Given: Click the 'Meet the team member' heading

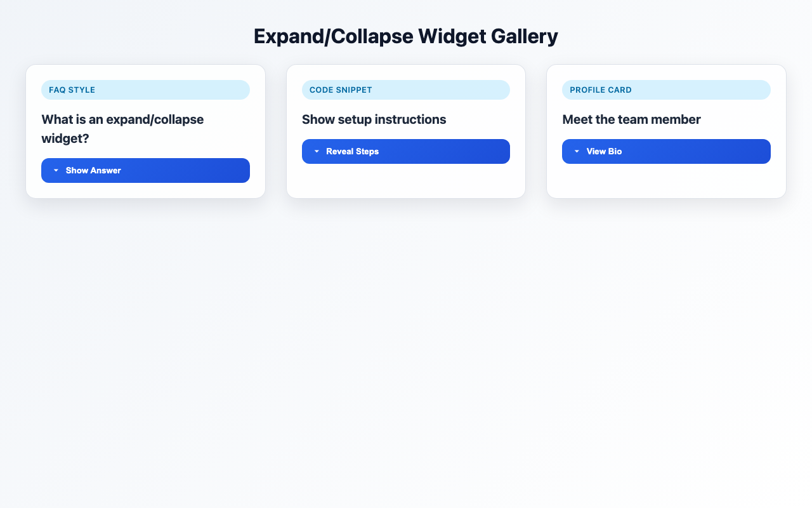Looking at the screenshot, I should (631, 119).
